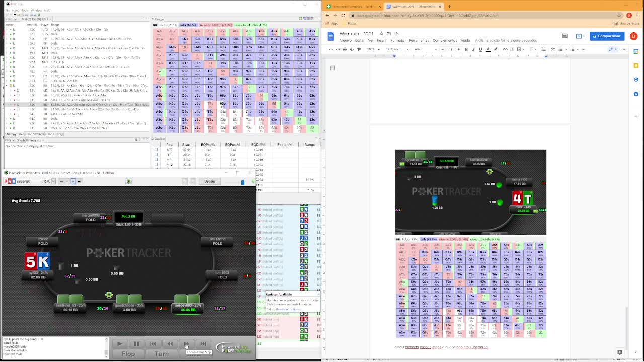Open the Help menu in HRC
Screen dimensions: 644x362
point(47,10)
